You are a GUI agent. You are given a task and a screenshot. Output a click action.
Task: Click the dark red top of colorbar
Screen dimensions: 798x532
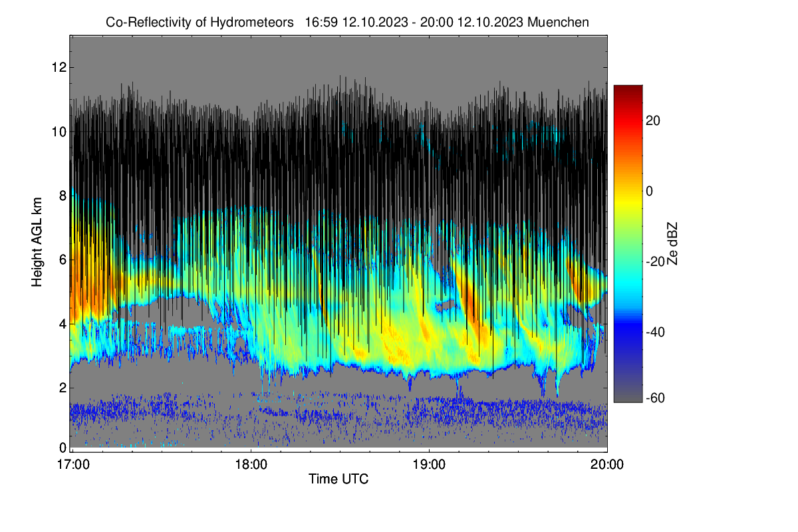coord(628,88)
